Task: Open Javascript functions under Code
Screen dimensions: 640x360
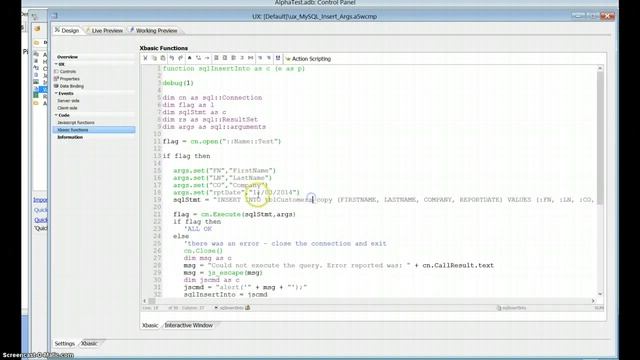Action: (76, 123)
